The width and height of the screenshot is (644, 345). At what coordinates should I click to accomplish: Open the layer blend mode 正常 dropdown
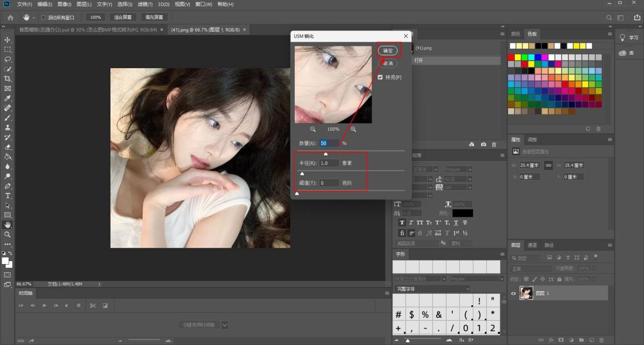(531, 268)
